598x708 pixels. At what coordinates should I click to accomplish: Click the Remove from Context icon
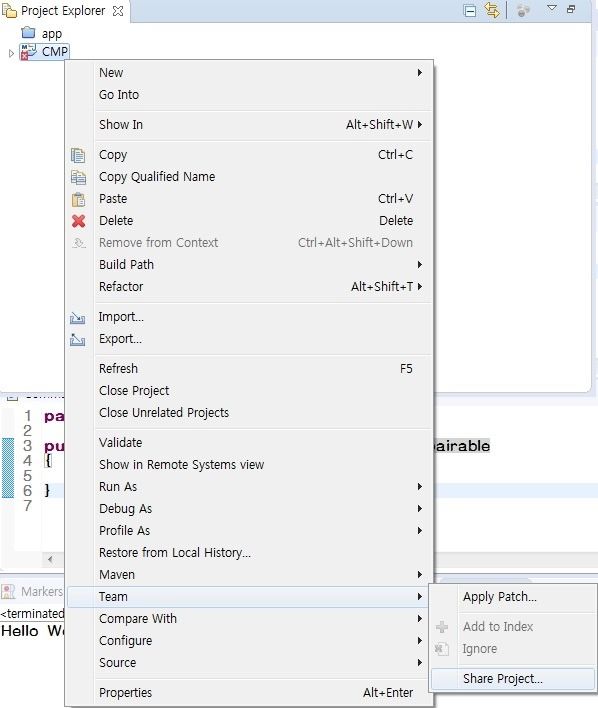[x=79, y=243]
